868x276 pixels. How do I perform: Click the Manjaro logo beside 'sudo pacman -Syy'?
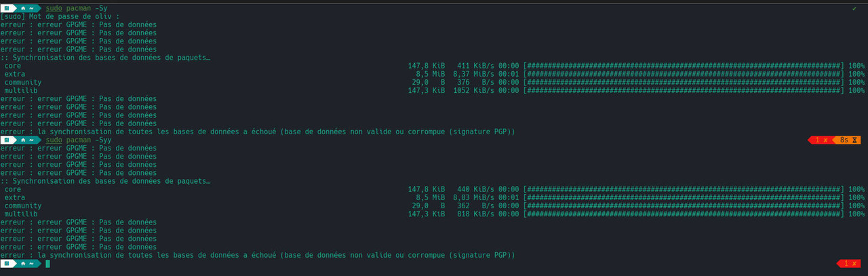7,140
